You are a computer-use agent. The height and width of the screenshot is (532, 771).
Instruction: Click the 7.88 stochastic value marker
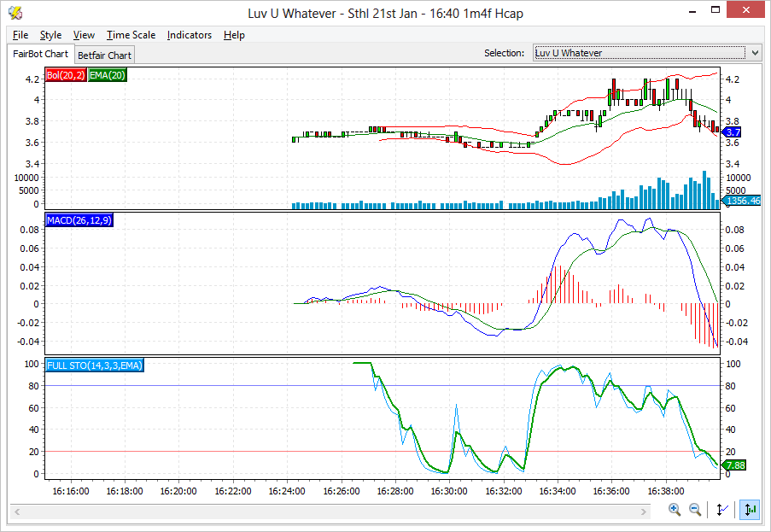(x=734, y=465)
